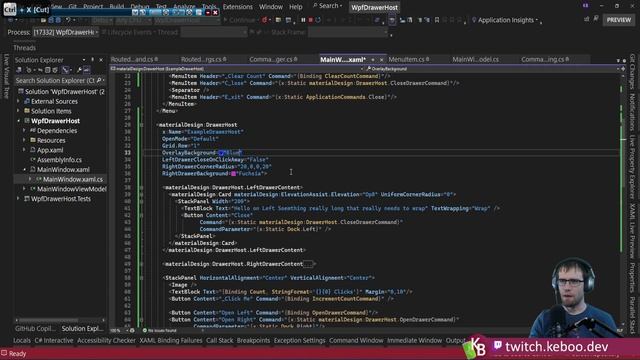Screen dimensions: 640x360
Task: Open the Help menu
Action: tap(296, 7)
